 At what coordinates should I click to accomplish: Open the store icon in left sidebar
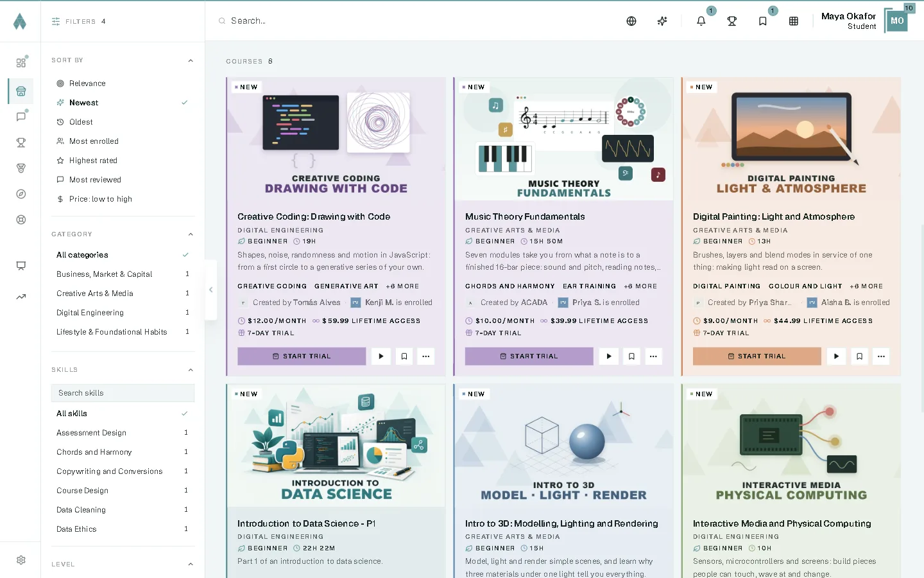pyautogui.click(x=21, y=91)
